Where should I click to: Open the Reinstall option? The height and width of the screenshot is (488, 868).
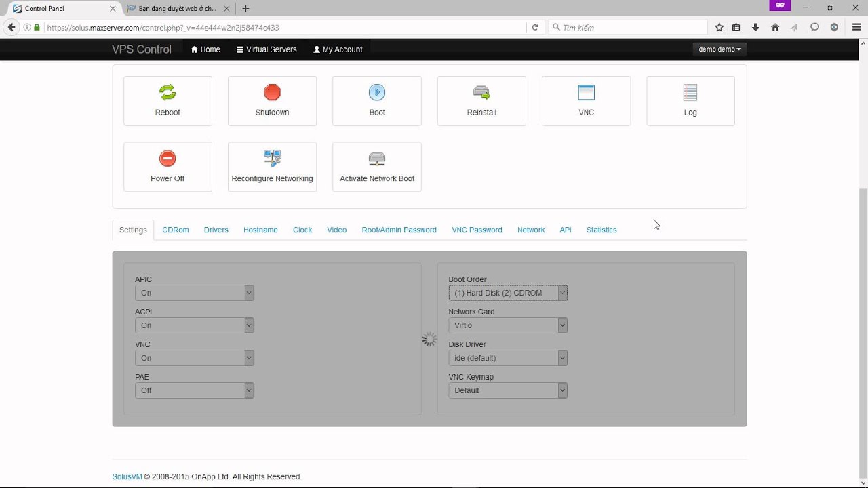pyautogui.click(x=481, y=101)
